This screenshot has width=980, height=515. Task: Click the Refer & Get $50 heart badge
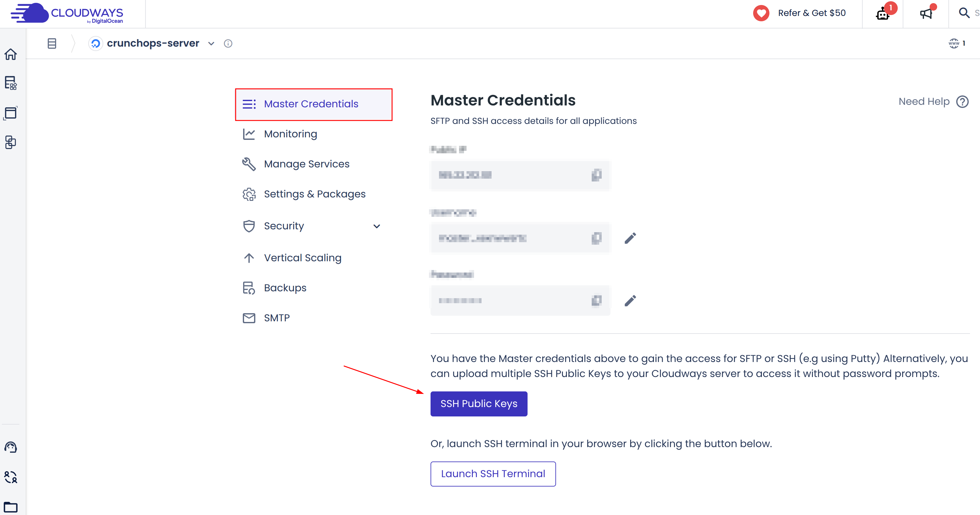pyautogui.click(x=761, y=13)
